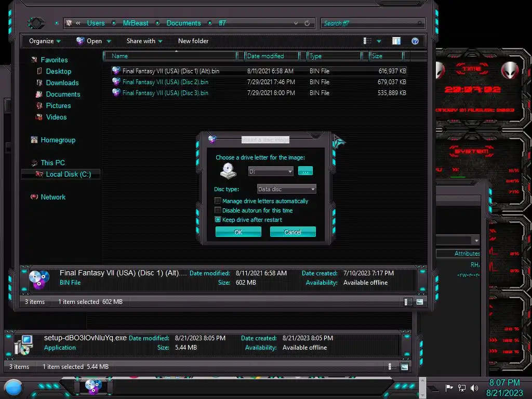
Task: Click the browse '...' button next to drive letter
Action: click(305, 171)
